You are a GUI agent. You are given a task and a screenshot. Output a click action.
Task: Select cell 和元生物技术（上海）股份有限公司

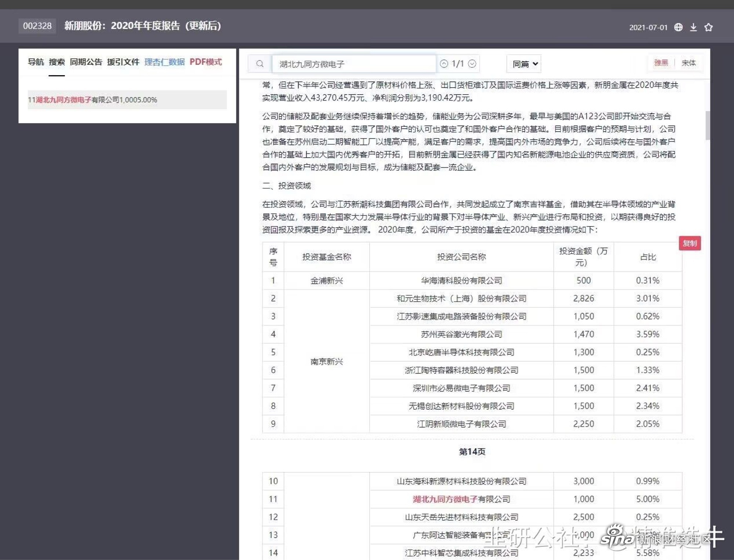461,299
